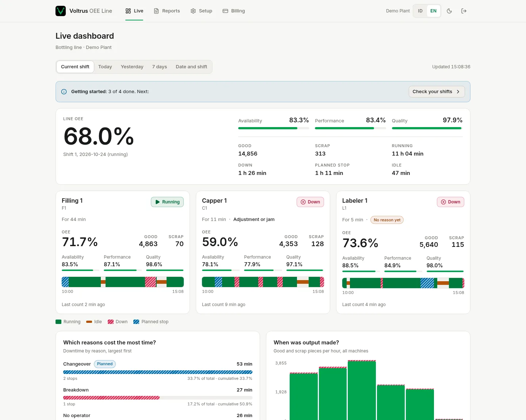Open the Billing tab

234,11
